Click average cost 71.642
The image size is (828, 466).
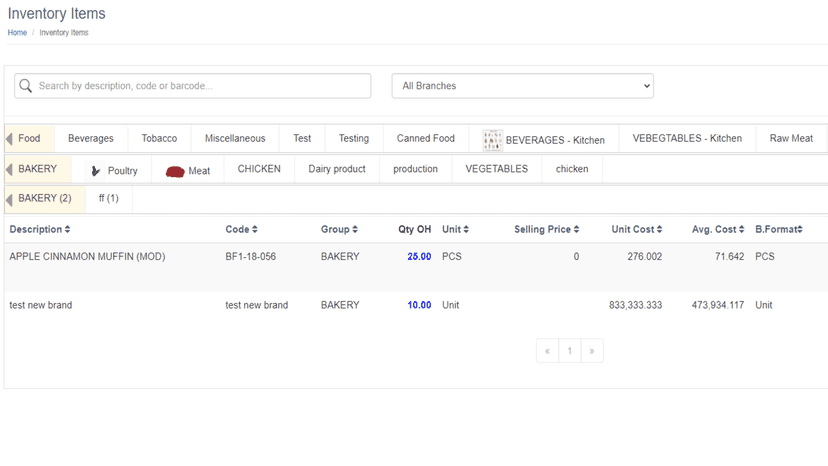click(729, 257)
